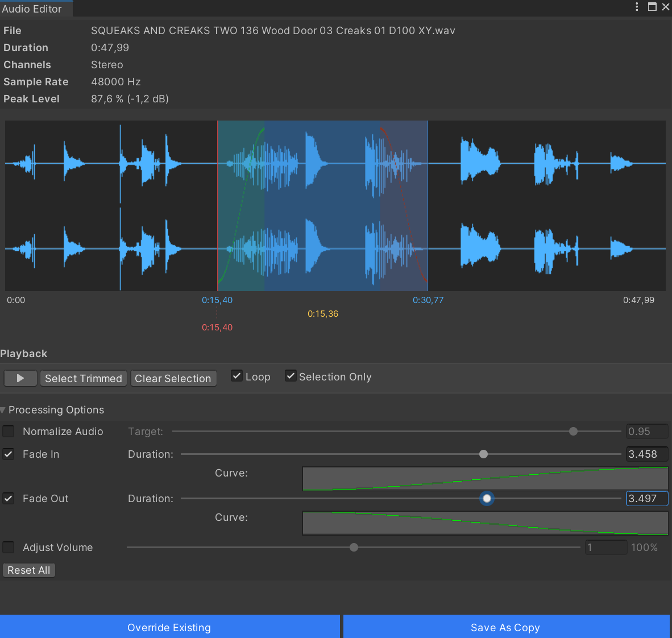Image resolution: width=672 pixels, height=638 pixels.
Task: Click the Duration value 0:47,99 in header
Action: pos(110,48)
